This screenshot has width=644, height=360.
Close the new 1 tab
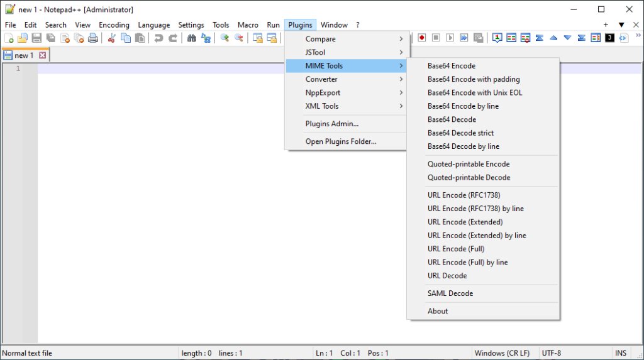42,55
